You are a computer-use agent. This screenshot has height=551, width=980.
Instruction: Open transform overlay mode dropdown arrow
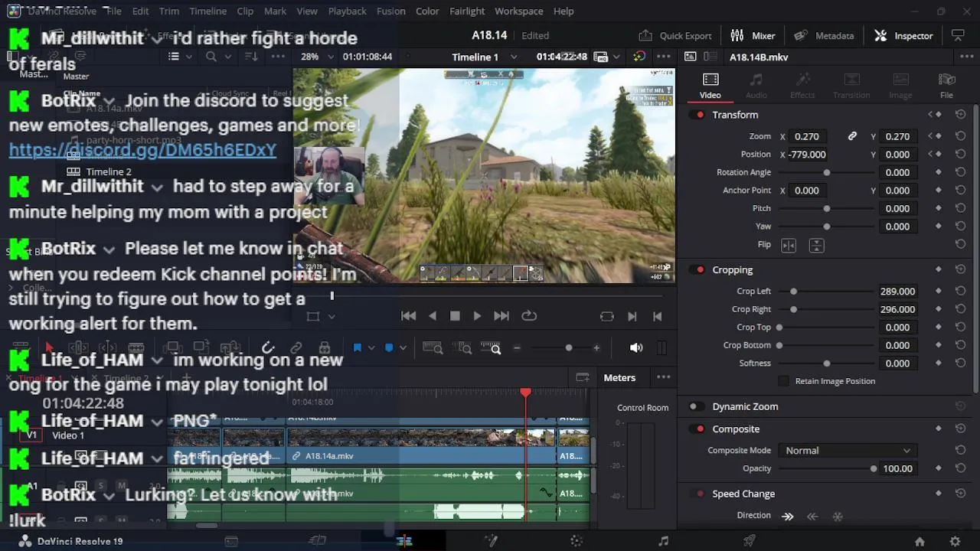332,316
